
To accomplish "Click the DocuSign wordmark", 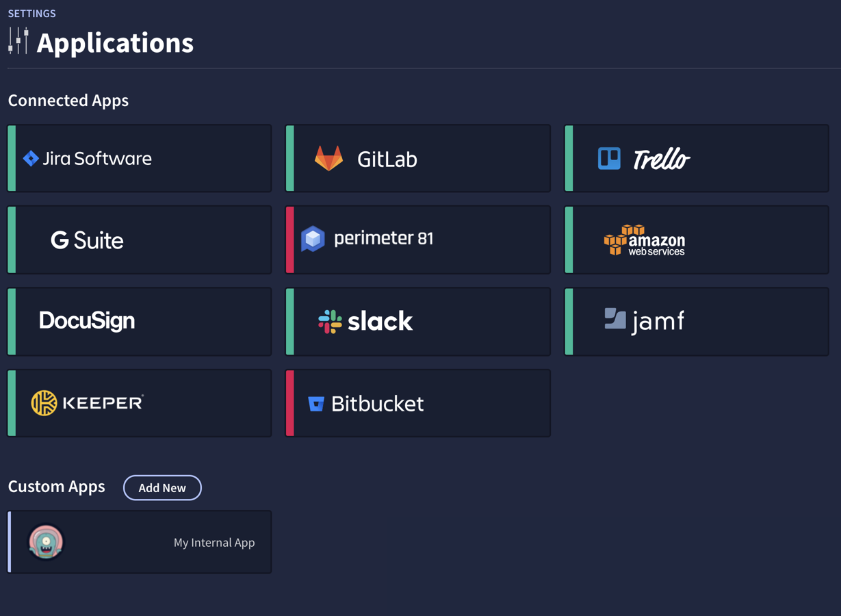I will (x=87, y=321).
